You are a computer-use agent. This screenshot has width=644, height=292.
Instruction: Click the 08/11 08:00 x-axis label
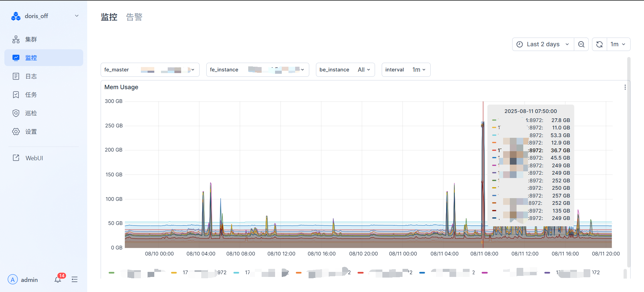point(484,254)
